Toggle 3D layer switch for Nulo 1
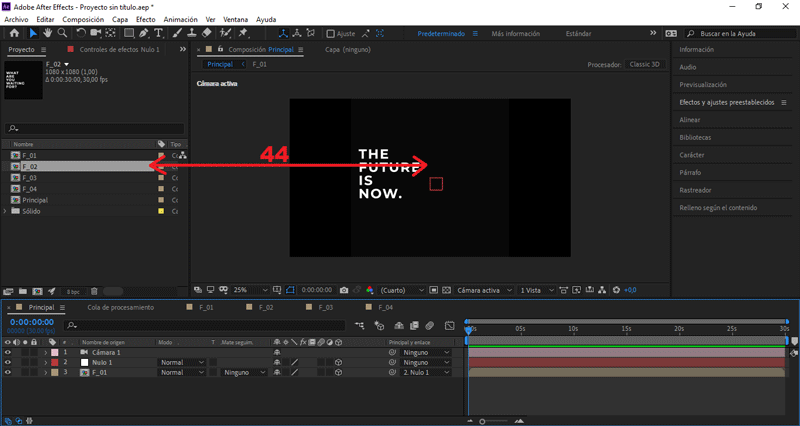800x426 pixels. [338, 362]
